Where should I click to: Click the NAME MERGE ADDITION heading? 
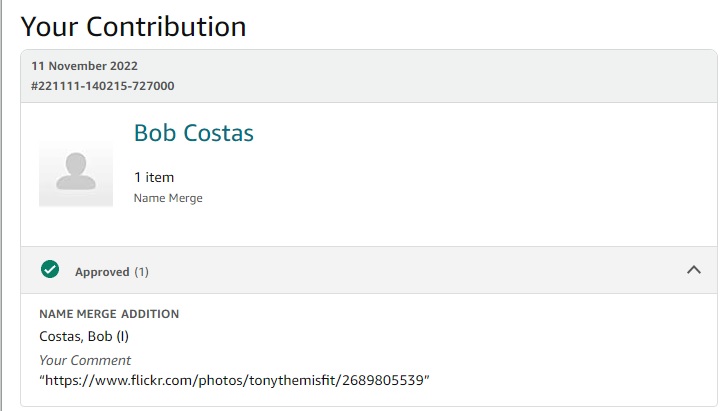click(x=109, y=314)
